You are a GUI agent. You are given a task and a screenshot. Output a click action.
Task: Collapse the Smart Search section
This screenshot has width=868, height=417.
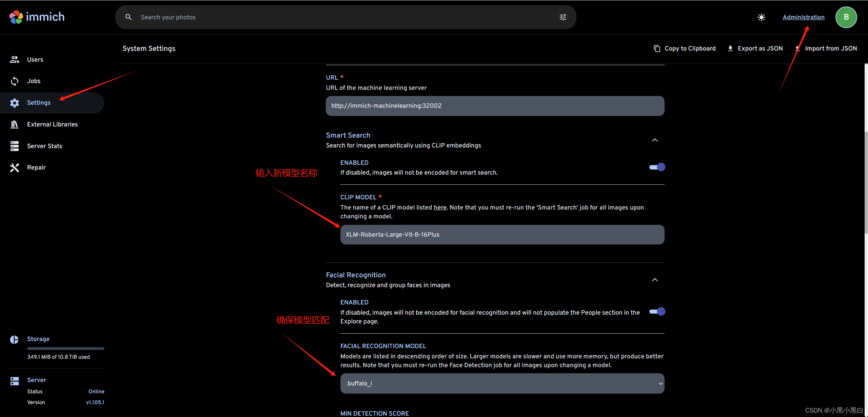point(655,140)
